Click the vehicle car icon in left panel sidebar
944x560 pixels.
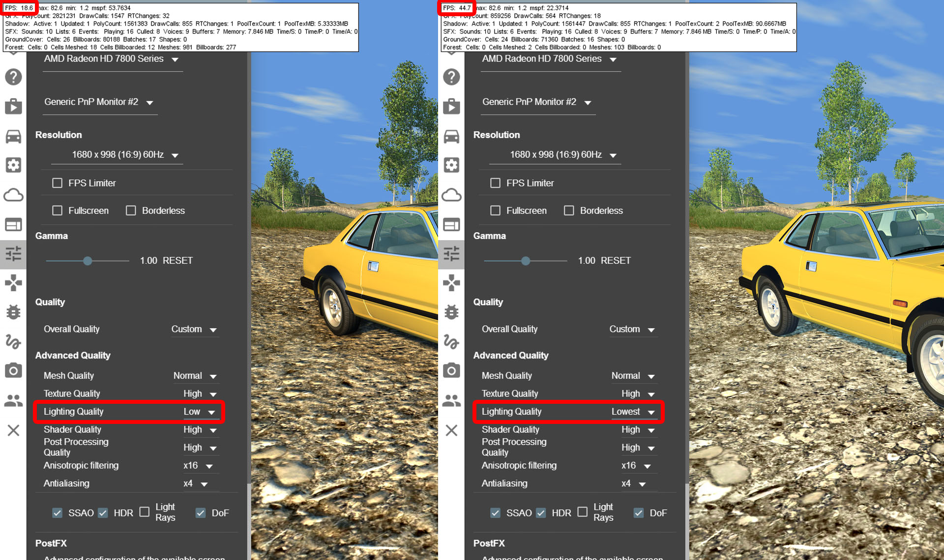[13, 136]
